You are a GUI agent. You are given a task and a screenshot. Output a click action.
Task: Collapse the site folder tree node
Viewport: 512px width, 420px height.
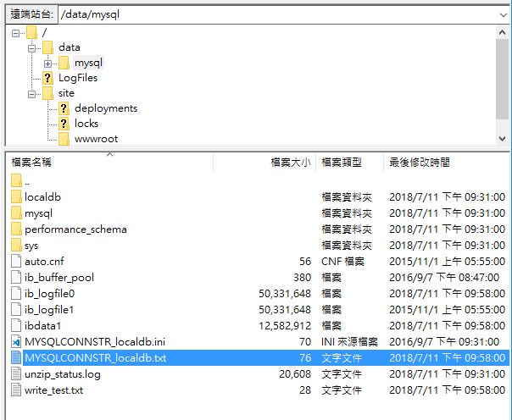pos(31,93)
